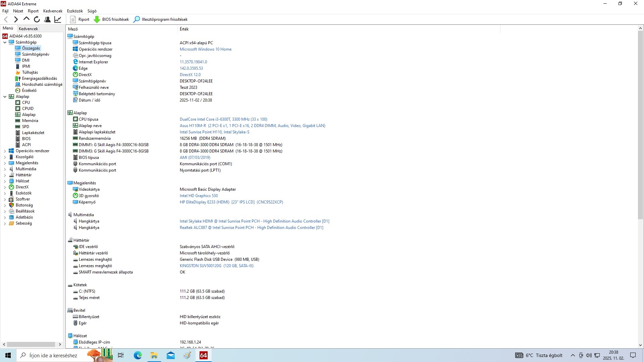Expand the Megjelenítés tree node
Viewport: 644px width, 362px height.
(5, 163)
